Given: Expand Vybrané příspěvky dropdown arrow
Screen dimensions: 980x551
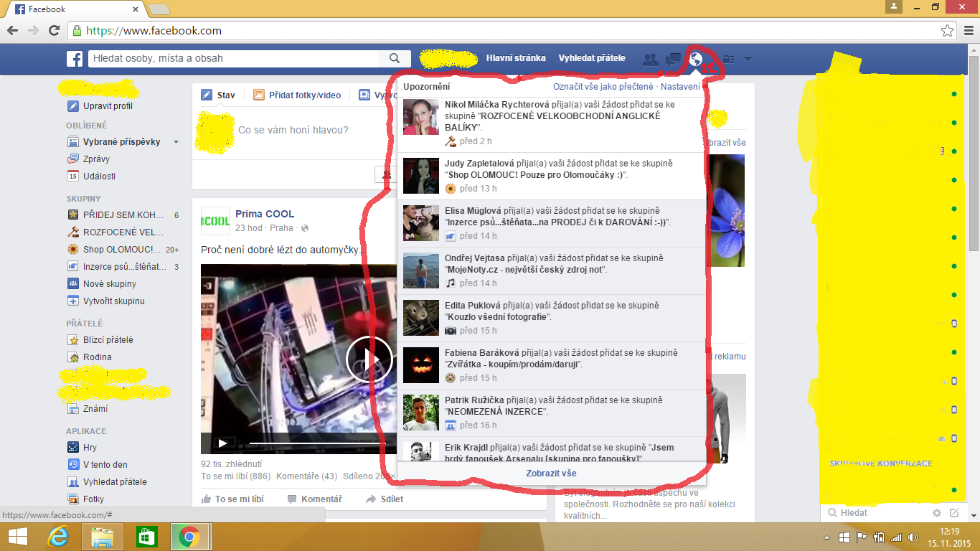Looking at the screenshot, I should tap(176, 142).
